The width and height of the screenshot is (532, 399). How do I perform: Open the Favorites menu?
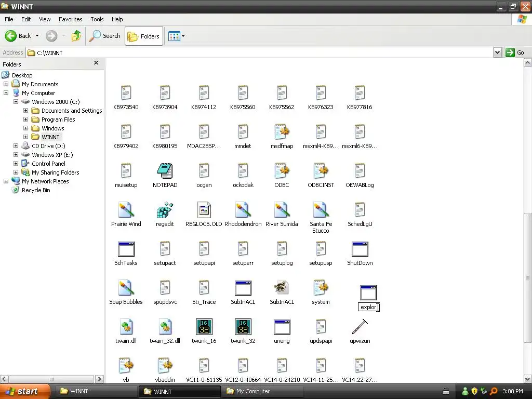click(x=70, y=19)
